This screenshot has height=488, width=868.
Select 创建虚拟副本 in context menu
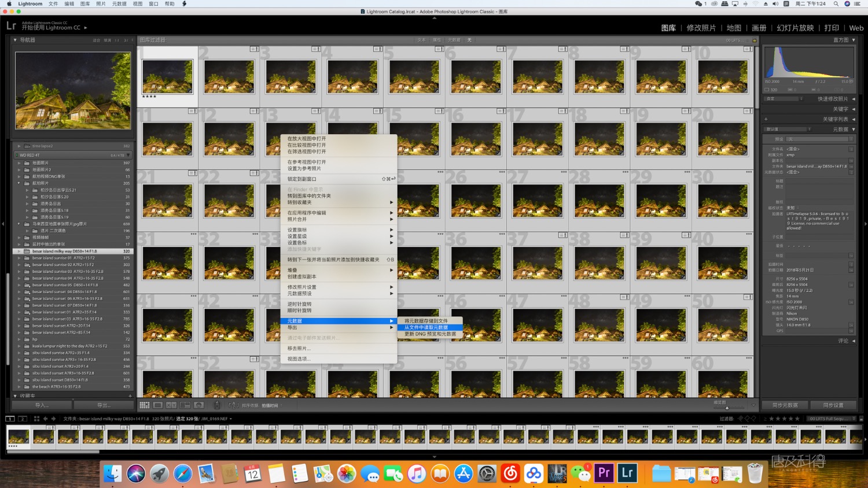pos(339,276)
